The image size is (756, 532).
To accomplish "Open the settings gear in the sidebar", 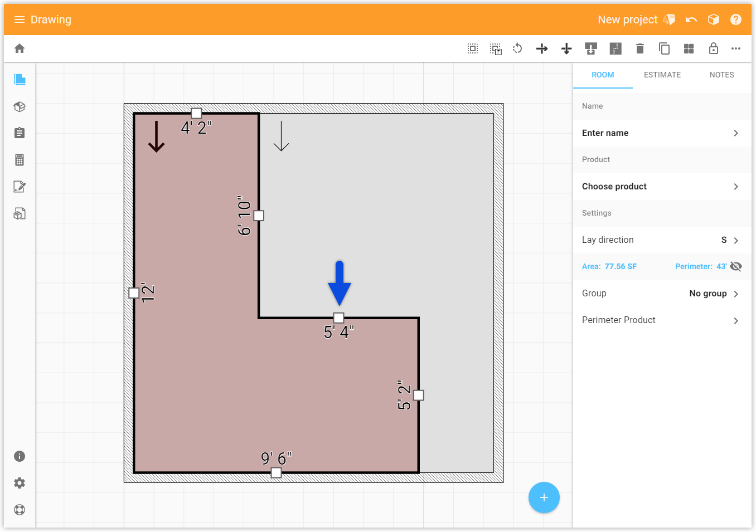I will tap(20, 483).
